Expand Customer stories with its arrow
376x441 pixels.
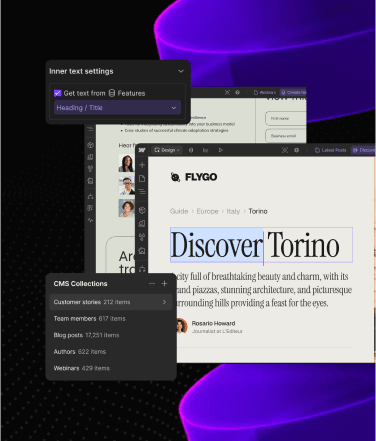coord(164,302)
